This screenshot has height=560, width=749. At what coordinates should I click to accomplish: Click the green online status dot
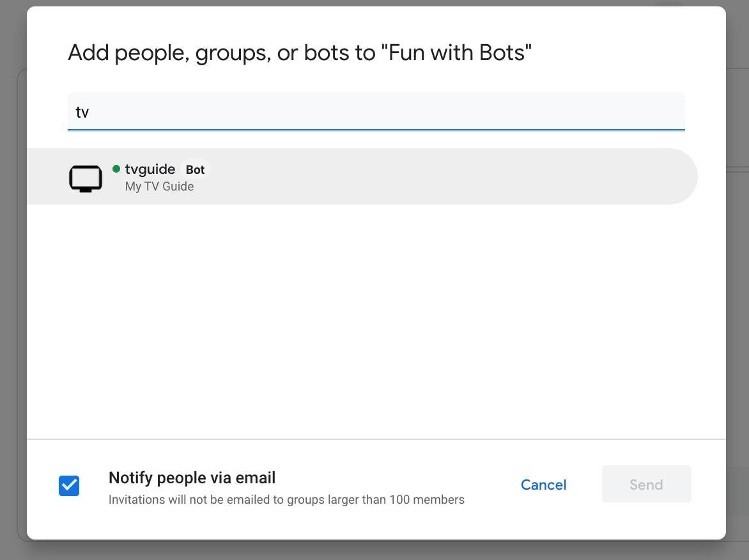click(x=116, y=169)
